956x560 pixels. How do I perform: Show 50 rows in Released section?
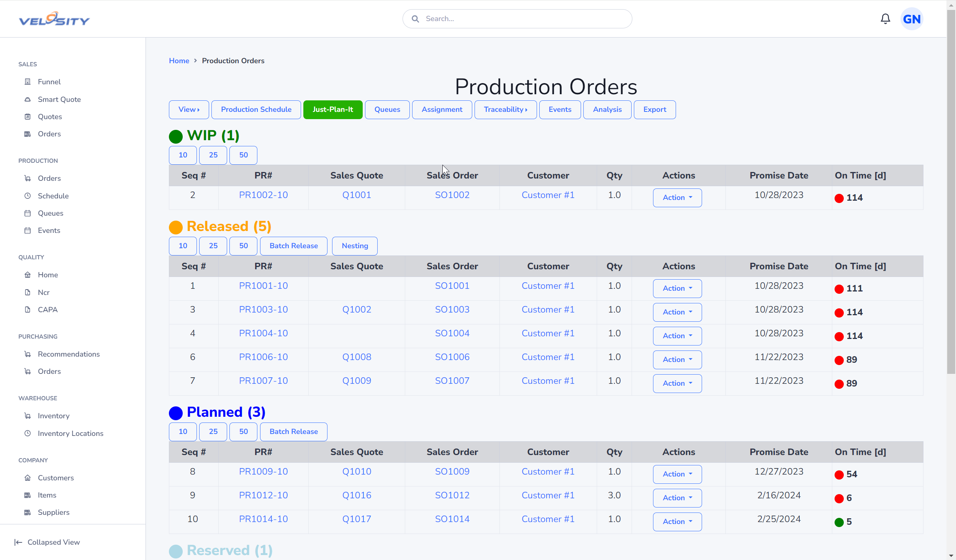tap(243, 246)
